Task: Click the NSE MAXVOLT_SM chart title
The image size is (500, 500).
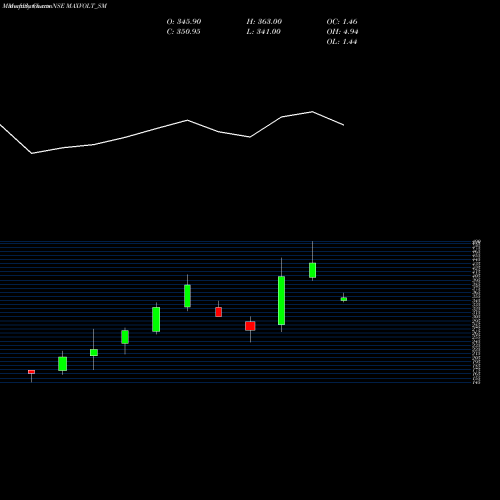Action: (80, 6)
